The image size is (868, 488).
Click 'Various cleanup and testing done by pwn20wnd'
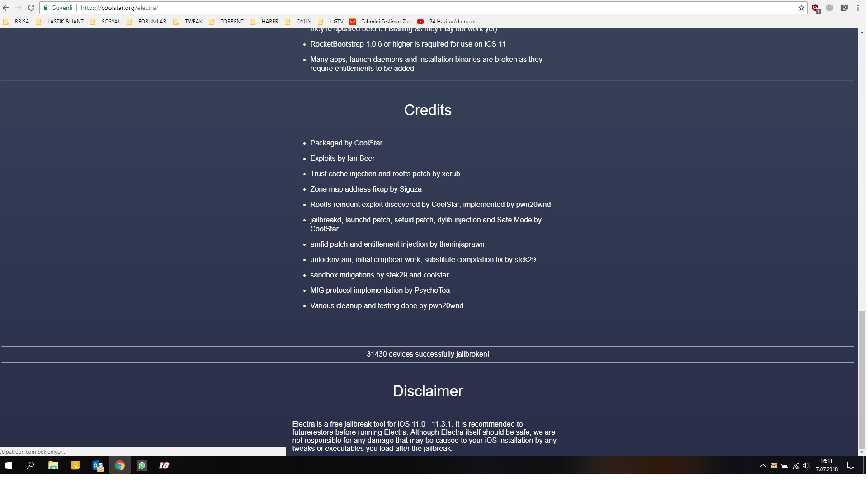[387, 305]
